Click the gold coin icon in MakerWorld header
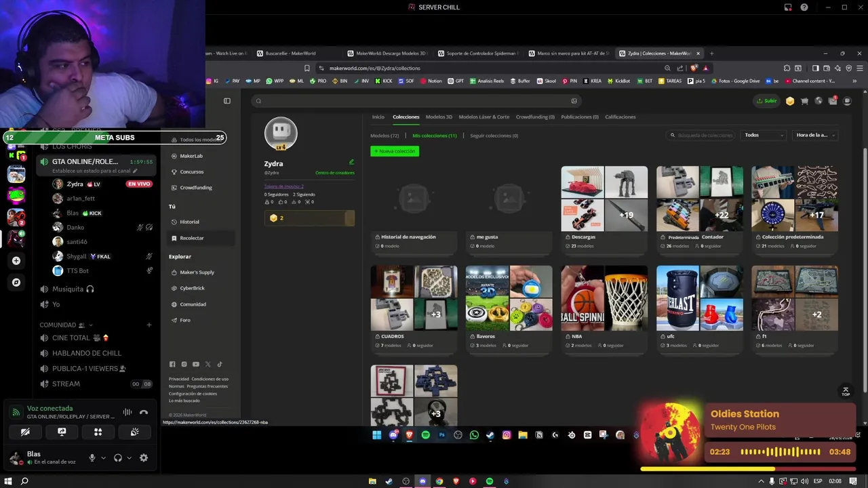868x488 pixels. point(790,101)
